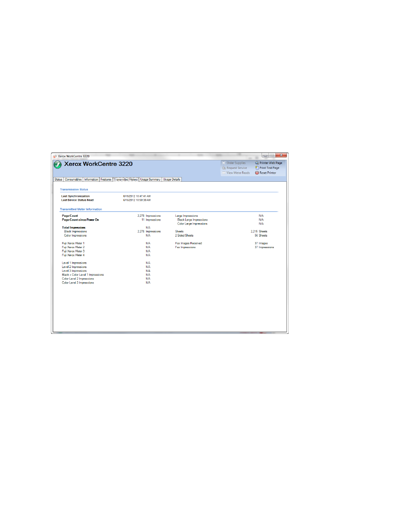This screenshot has height=532, width=411.
Task: Click the Order Supplies link
Action: point(236,163)
